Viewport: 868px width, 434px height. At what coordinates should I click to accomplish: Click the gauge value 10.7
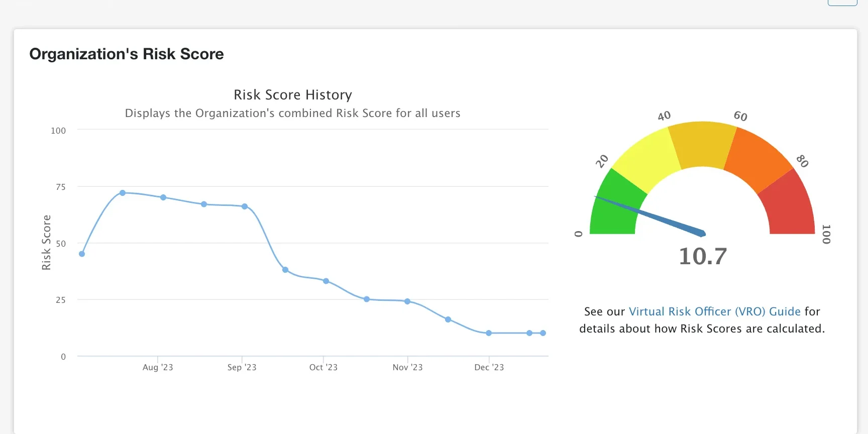(x=703, y=256)
